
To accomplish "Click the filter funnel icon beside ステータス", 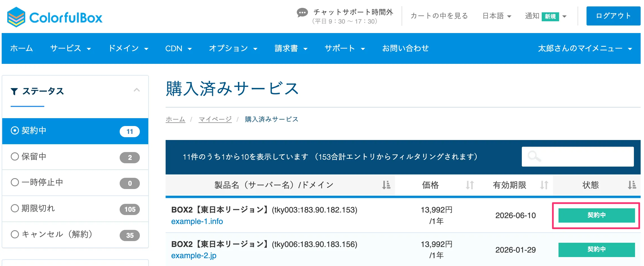I will coord(14,91).
